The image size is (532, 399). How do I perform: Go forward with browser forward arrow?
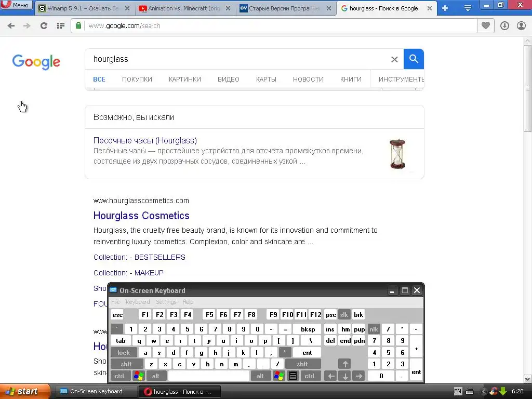(x=27, y=26)
